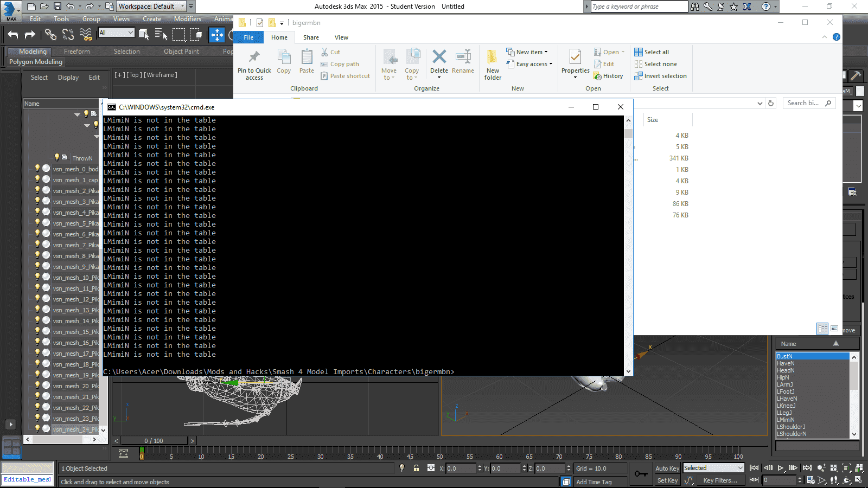
Task: Open the Zoom Extents Selected viewport tool
Action: (x=847, y=468)
